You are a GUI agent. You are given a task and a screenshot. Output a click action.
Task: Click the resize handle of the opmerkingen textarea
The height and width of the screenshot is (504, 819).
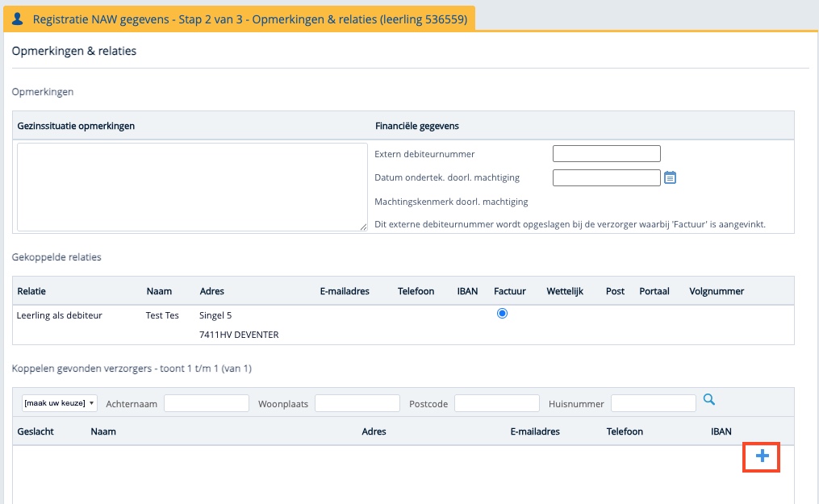[364, 227]
